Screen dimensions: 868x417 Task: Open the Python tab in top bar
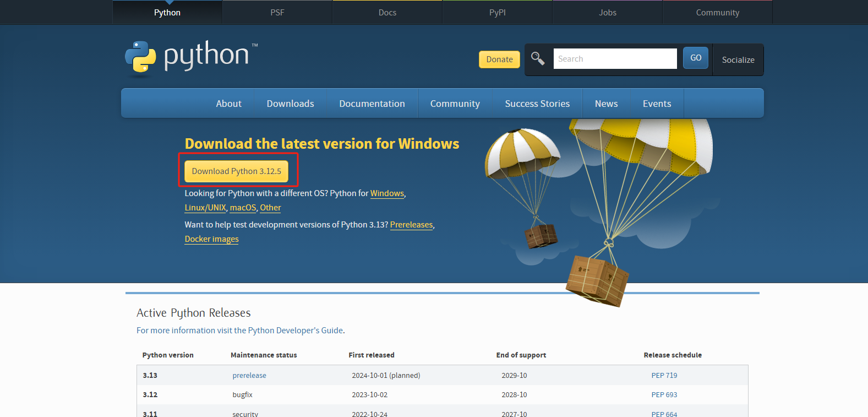(x=167, y=13)
